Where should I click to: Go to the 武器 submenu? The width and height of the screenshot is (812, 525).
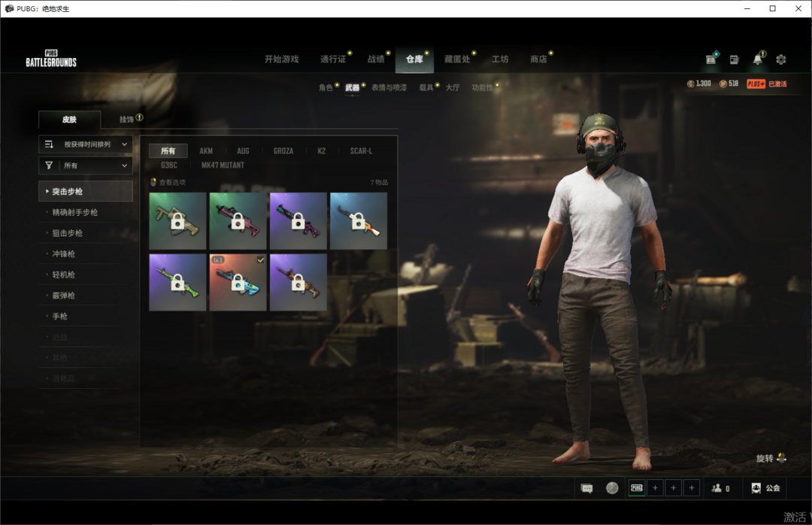tap(352, 87)
